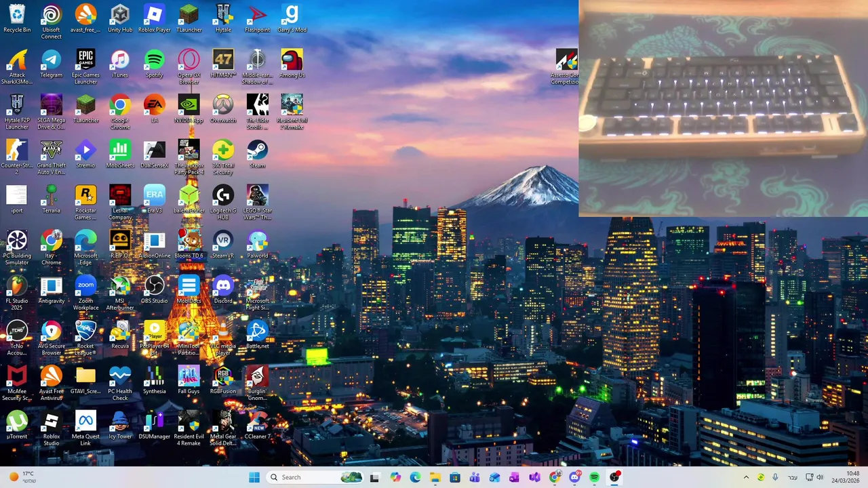
Task: Select the Bloons TD 6 icon
Action: point(189,245)
